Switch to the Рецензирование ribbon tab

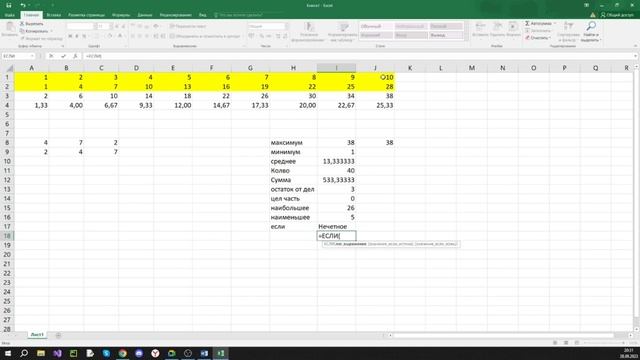point(176,15)
